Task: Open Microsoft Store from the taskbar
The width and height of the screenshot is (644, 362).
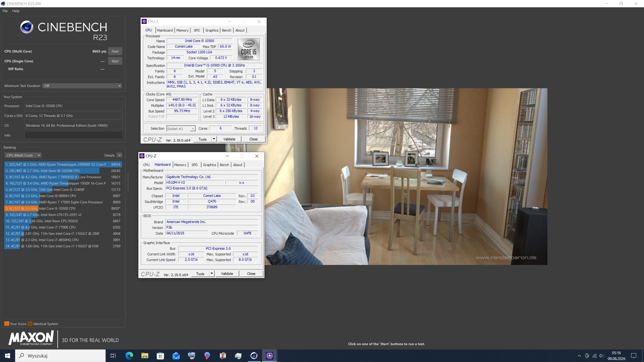Action: pos(160,356)
